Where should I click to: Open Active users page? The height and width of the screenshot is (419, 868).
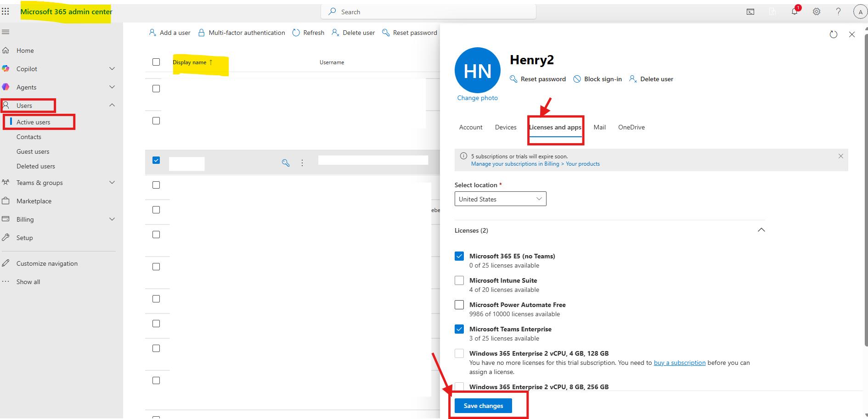point(34,122)
